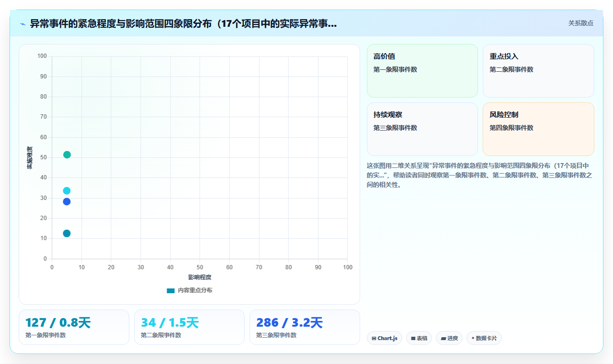Click the 表格 tag chip
Screen dimensions: 613x364
[419, 338]
